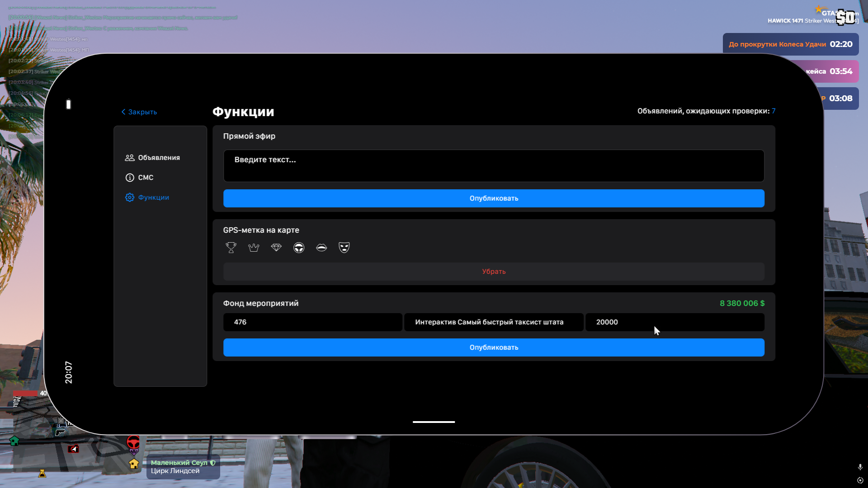Select the trophy GPS marker icon
The image size is (868, 488).
pyautogui.click(x=231, y=248)
